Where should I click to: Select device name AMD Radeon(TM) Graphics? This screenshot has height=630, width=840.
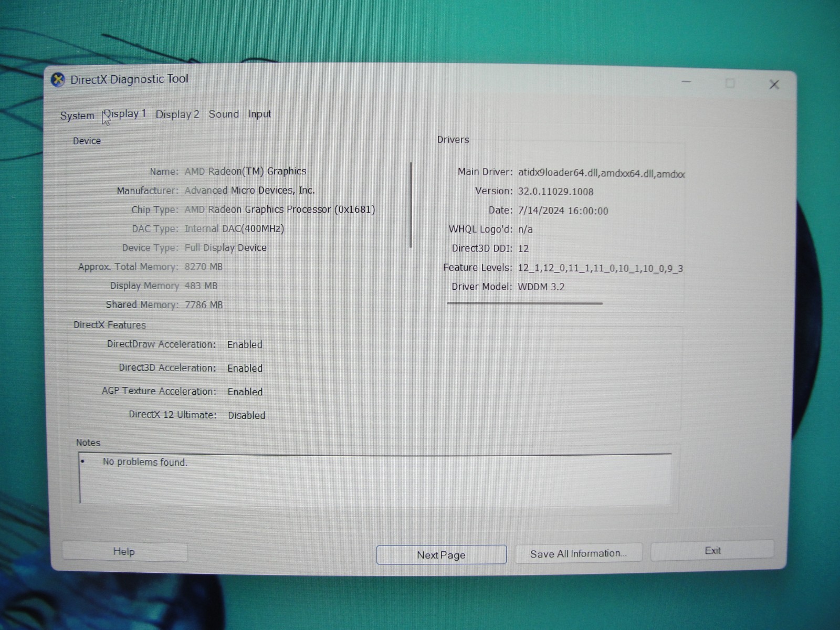tap(245, 171)
